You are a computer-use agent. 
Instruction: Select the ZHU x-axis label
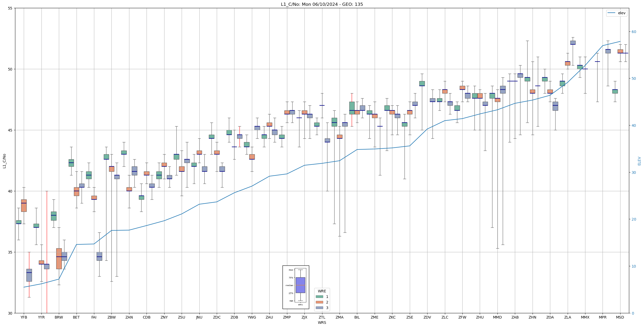480,317
